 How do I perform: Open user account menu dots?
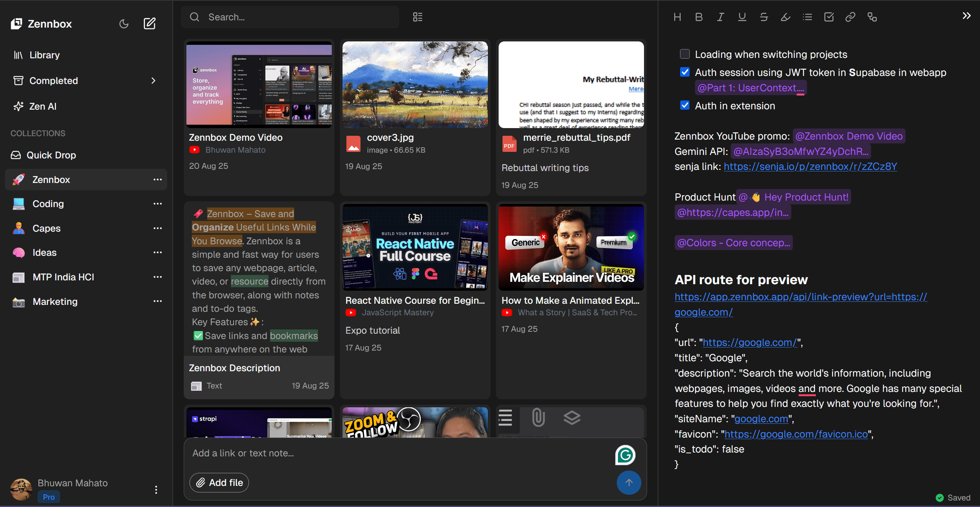click(156, 490)
